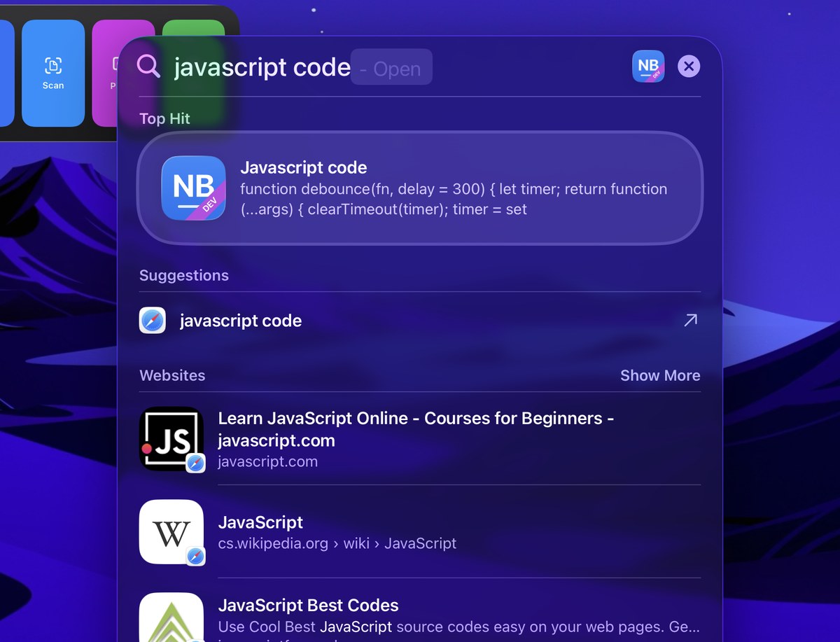The width and height of the screenshot is (840, 642).
Task: Open Learn JavaScript Online website result
Action: (x=420, y=439)
